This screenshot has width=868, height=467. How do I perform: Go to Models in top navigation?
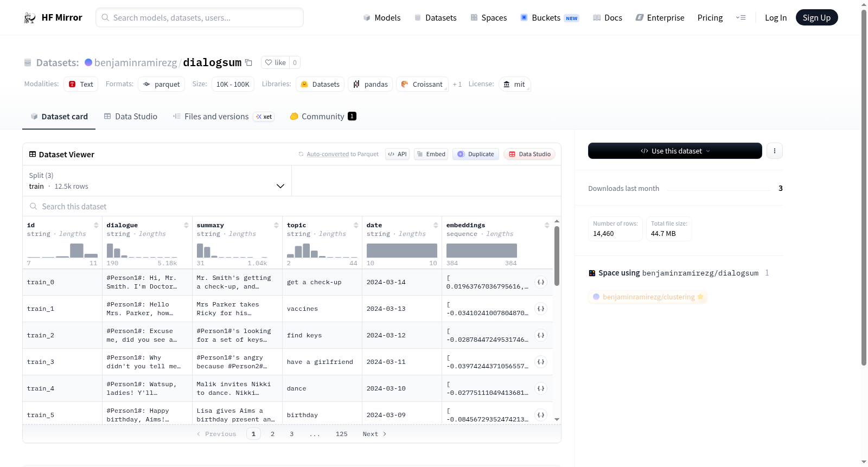[382, 17]
